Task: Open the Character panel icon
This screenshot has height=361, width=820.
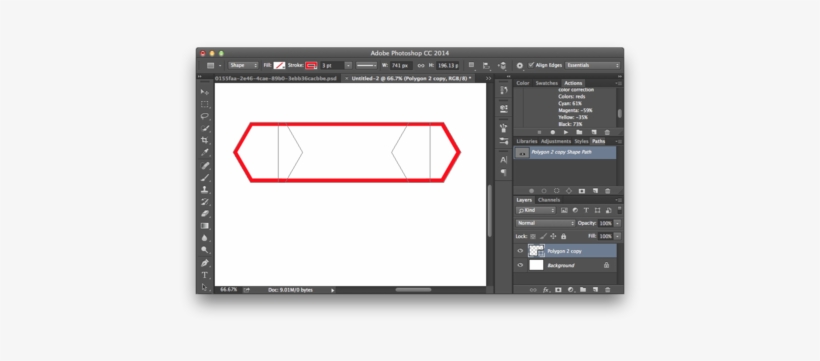Action: (x=503, y=159)
